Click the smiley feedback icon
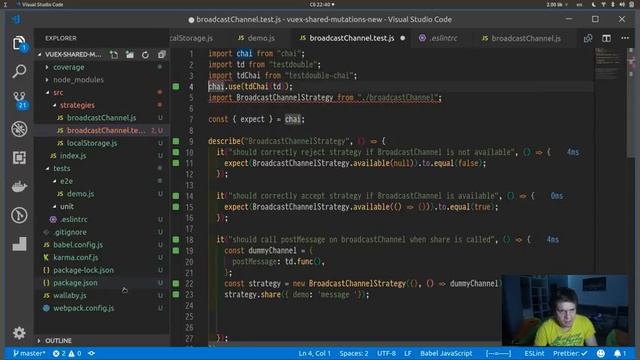Screen dimensions: 640x360 point(601,353)
